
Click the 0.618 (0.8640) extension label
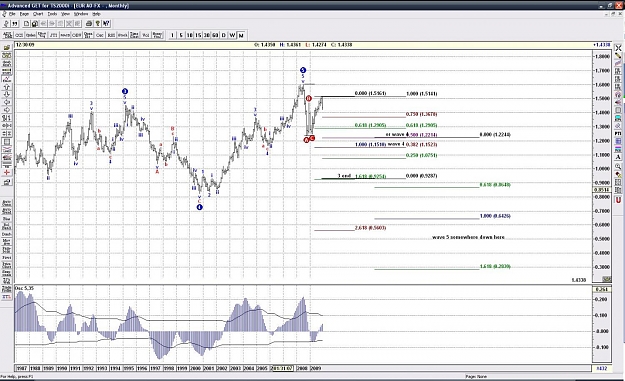coord(495,185)
